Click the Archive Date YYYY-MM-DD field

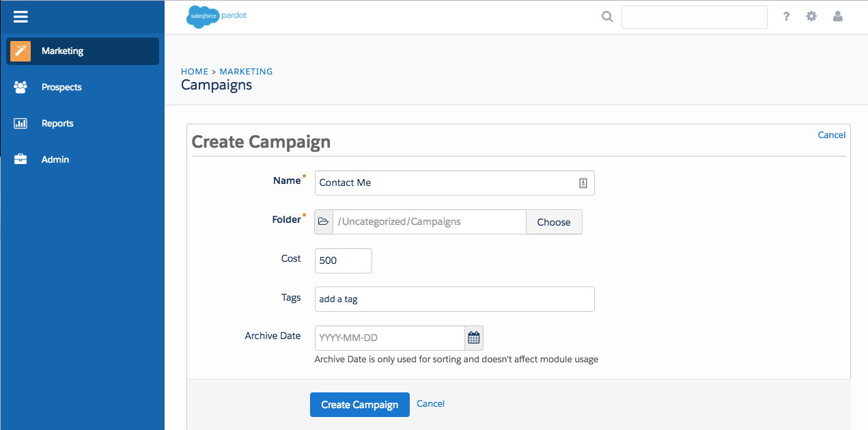[x=390, y=338]
